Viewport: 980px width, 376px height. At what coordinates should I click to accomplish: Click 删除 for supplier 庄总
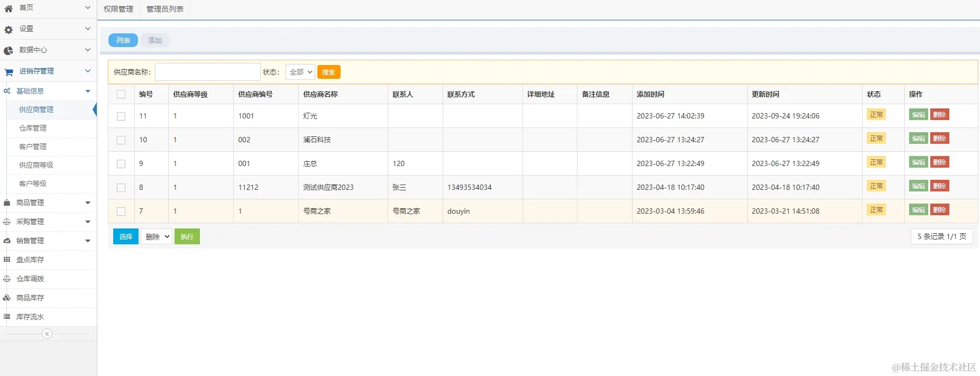pyautogui.click(x=940, y=162)
